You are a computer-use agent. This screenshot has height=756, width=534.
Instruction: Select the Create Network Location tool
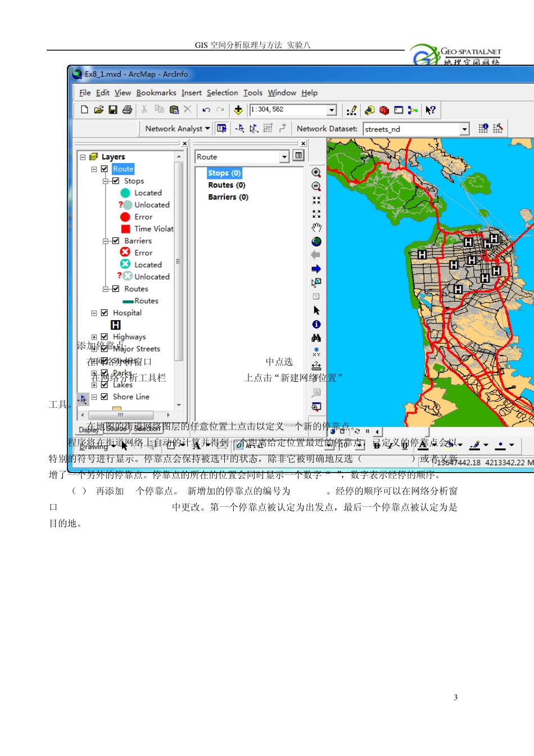[x=240, y=128]
